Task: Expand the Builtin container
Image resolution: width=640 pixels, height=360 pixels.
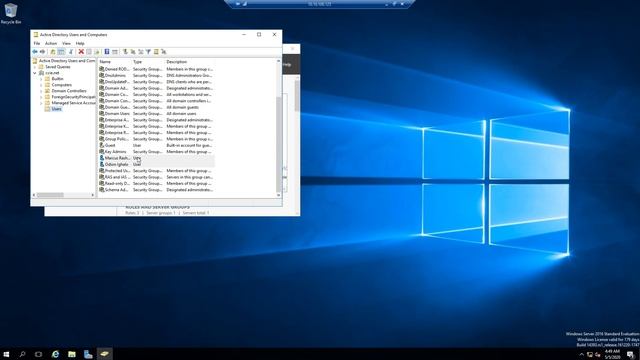Action: tap(41, 79)
